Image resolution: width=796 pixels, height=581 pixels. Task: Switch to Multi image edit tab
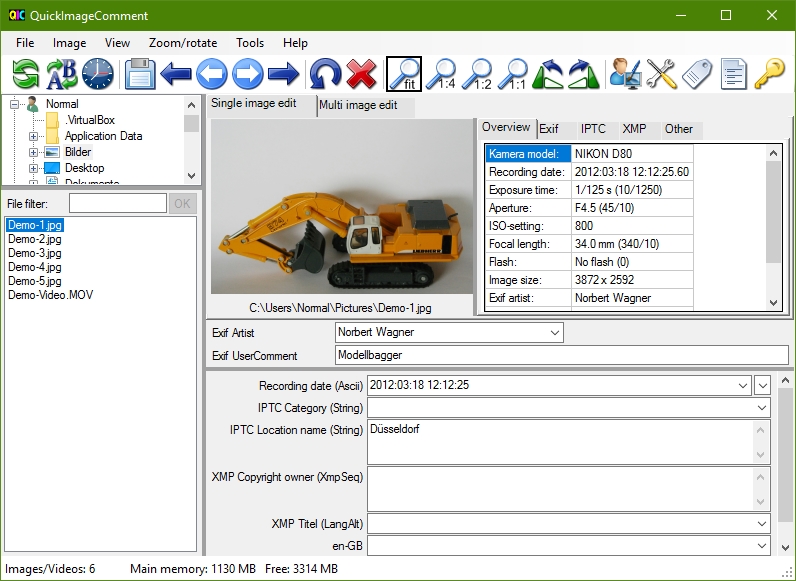coord(366,106)
